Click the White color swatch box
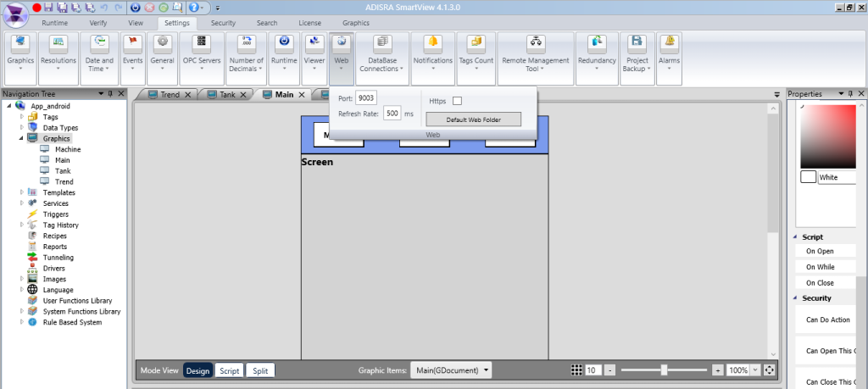Screen dimensions: 868x389 pyautogui.click(x=808, y=177)
